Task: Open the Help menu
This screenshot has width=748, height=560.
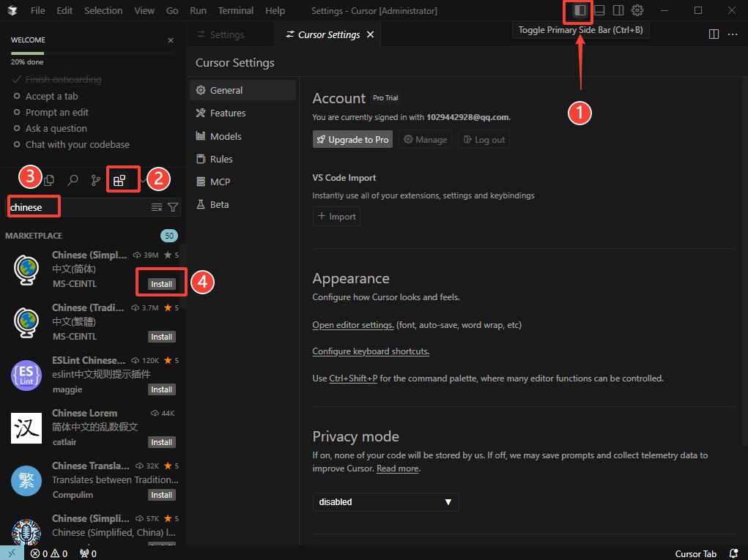Action: click(x=275, y=10)
